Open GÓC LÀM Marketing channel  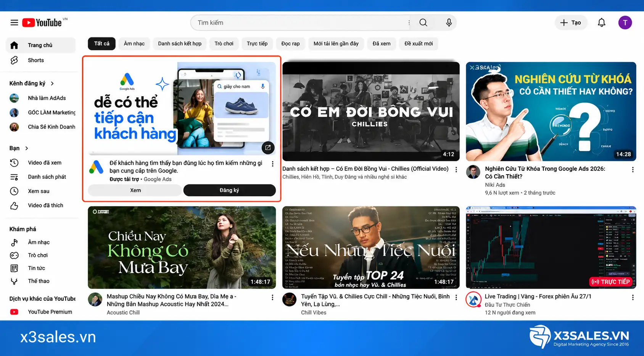click(x=42, y=112)
